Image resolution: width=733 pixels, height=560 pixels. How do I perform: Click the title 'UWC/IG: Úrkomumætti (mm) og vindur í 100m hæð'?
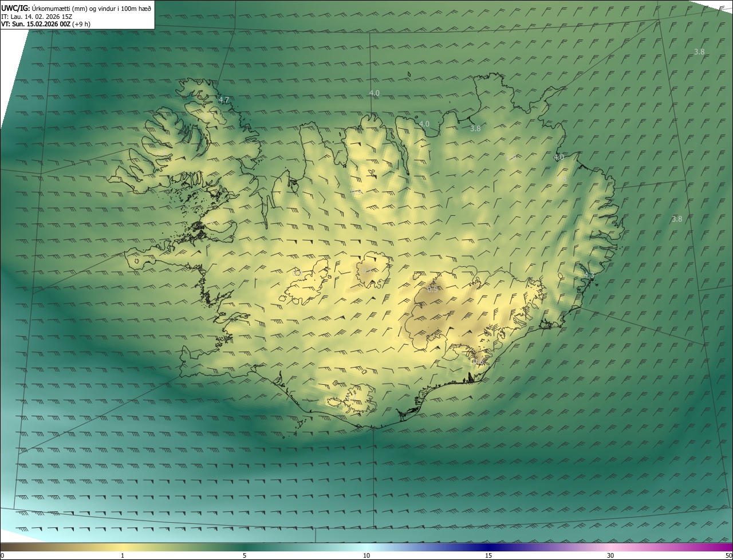tap(76, 8)
